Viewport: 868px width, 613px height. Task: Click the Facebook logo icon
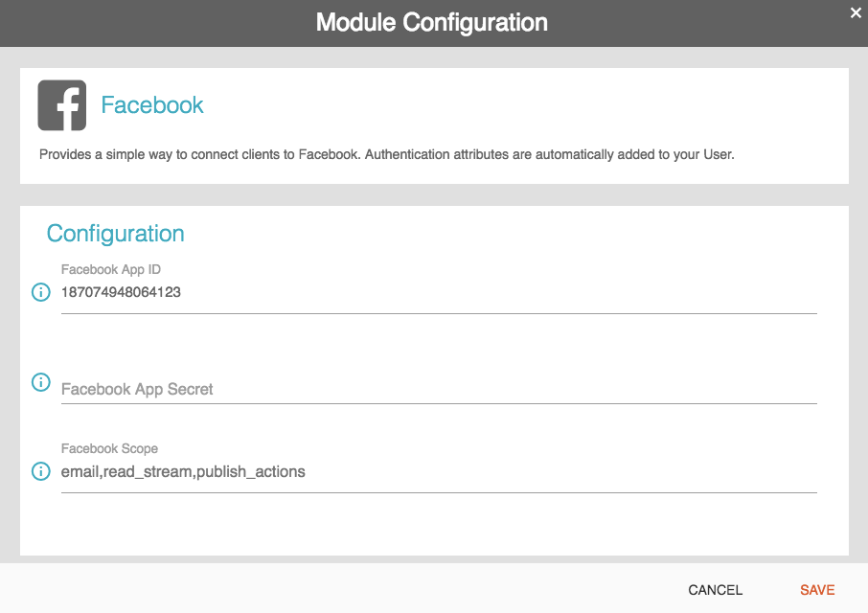point(62,105)
